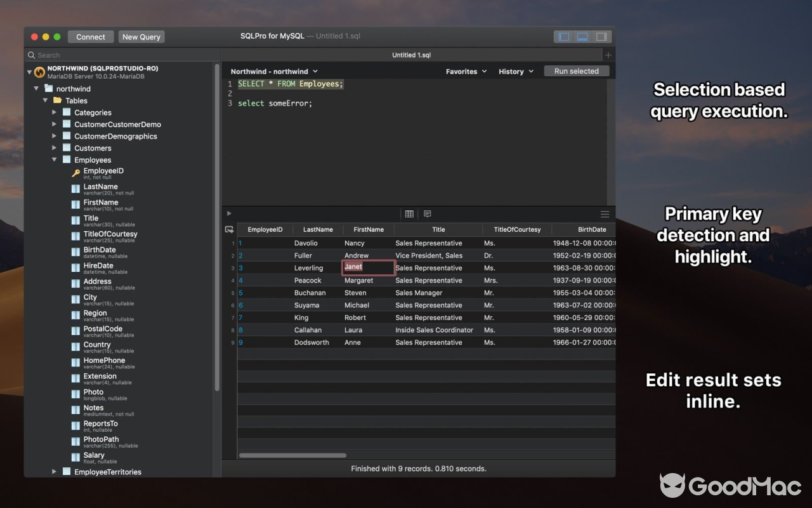
Task: Open the results options hamburger menu
Action: (x=605, y=213)
